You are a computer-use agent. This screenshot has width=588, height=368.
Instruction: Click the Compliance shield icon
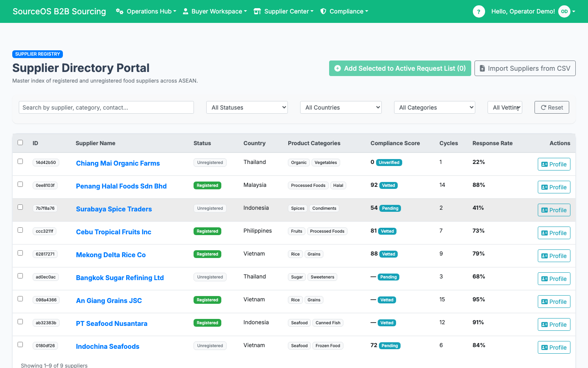coord(323,11)
